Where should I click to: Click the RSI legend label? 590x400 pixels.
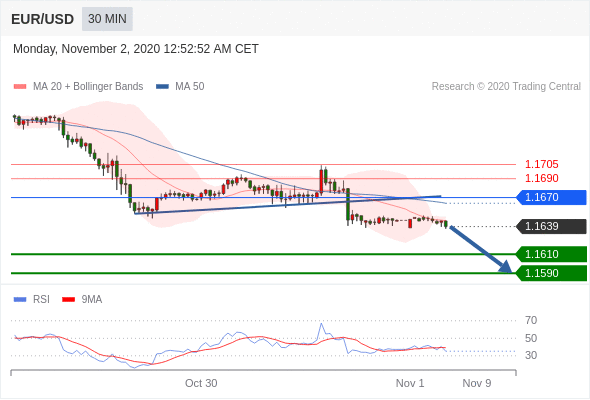click(41, 300)
